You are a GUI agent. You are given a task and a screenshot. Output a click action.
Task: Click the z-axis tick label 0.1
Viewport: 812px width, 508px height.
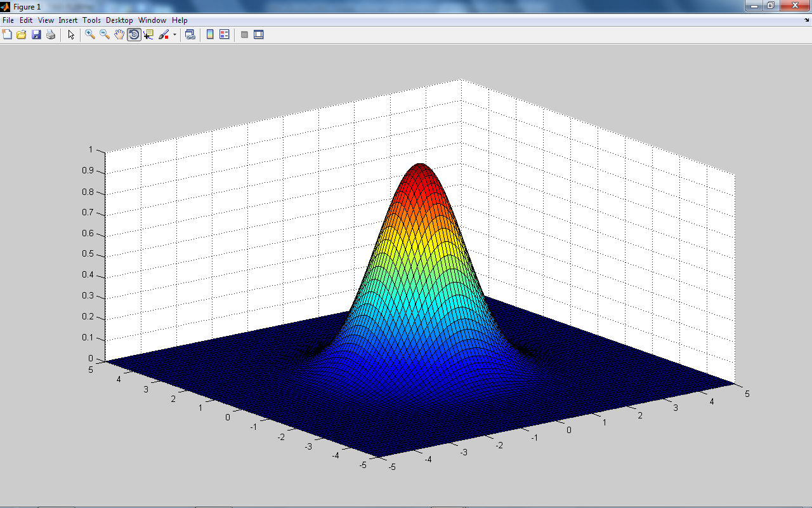pos(88,337)
